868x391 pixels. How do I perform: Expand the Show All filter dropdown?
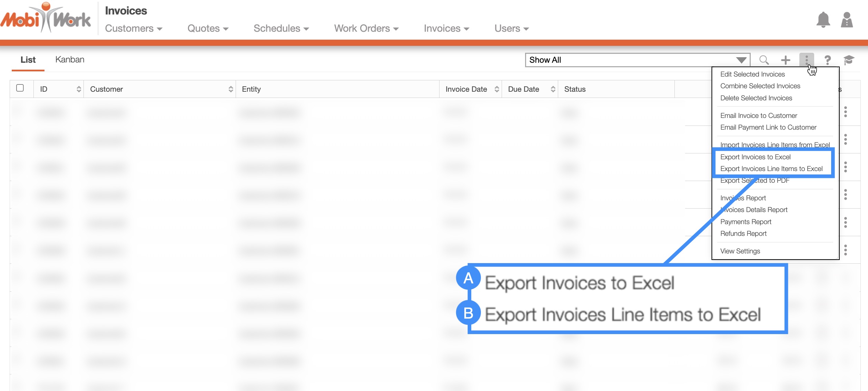point(741,60)
